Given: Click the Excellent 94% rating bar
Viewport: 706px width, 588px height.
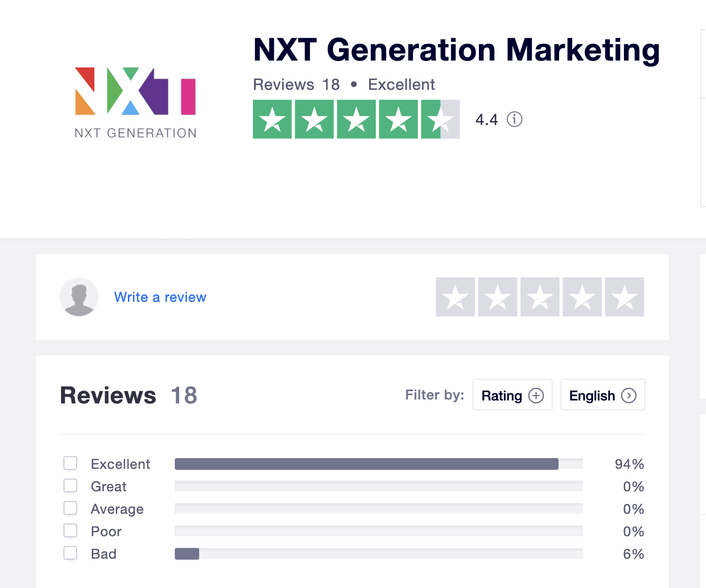Looking at the screenshot, I should (379, 464).
